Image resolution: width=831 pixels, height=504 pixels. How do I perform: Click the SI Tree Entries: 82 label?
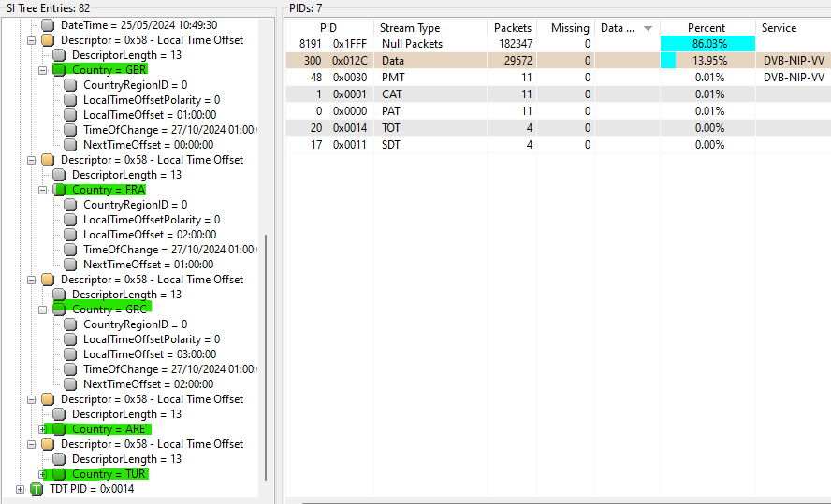(49, 8)
